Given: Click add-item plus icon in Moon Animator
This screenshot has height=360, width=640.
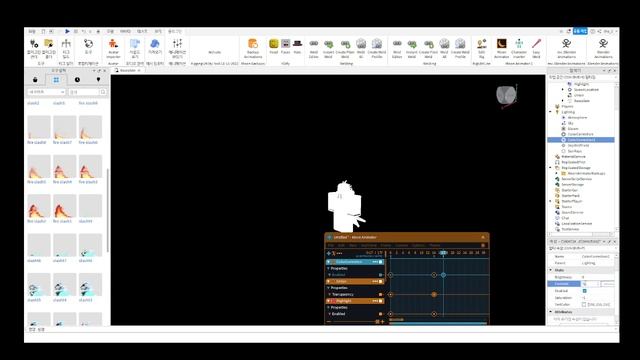Looking at the screenshot, I should (329, 253).
